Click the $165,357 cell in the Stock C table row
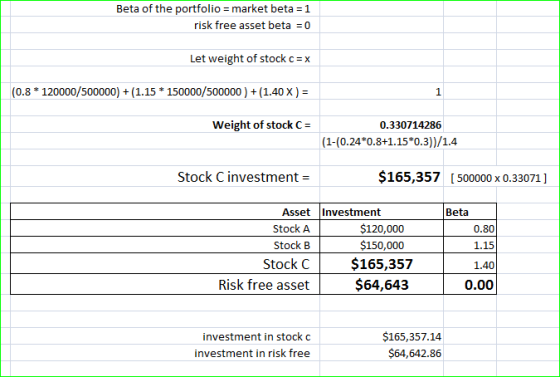The height and width of the screenshot is (377, 560). click(x=382, y=264)
